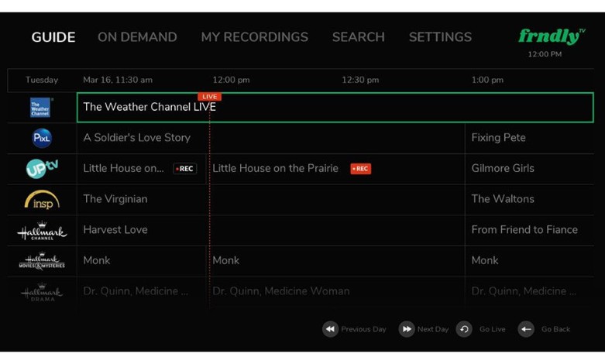605x364 pixels.
Task: Click the Go Live refresh icon
Action: tap(464, 329)
